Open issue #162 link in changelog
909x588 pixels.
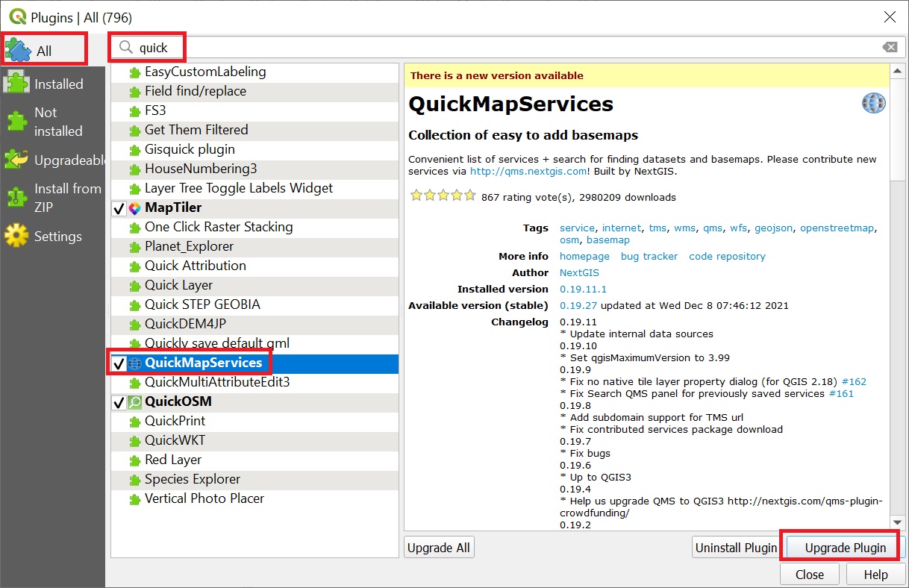[x=854, y=381]
